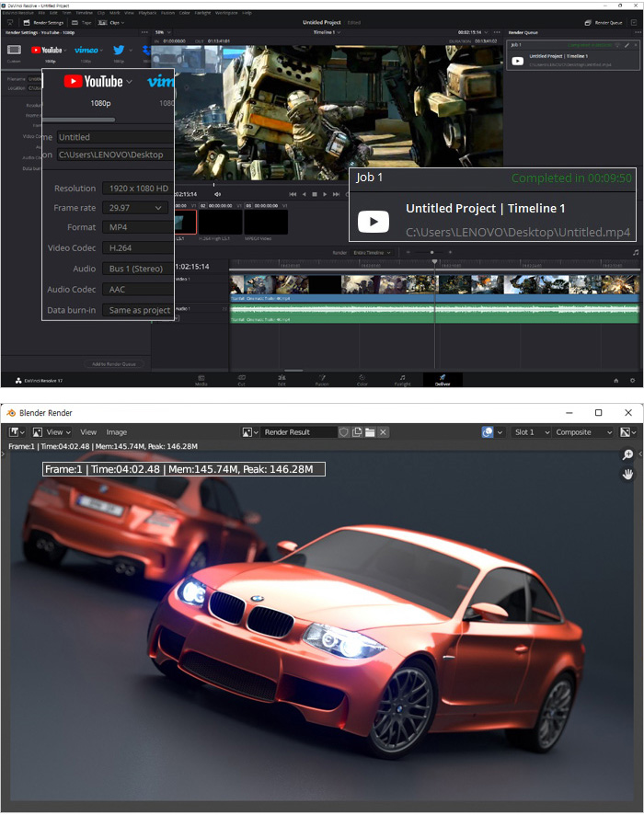Toggle the Render Settings panel button
This screenshot has height=815, width=644.
pyautogui.click(x=43, y=23)
